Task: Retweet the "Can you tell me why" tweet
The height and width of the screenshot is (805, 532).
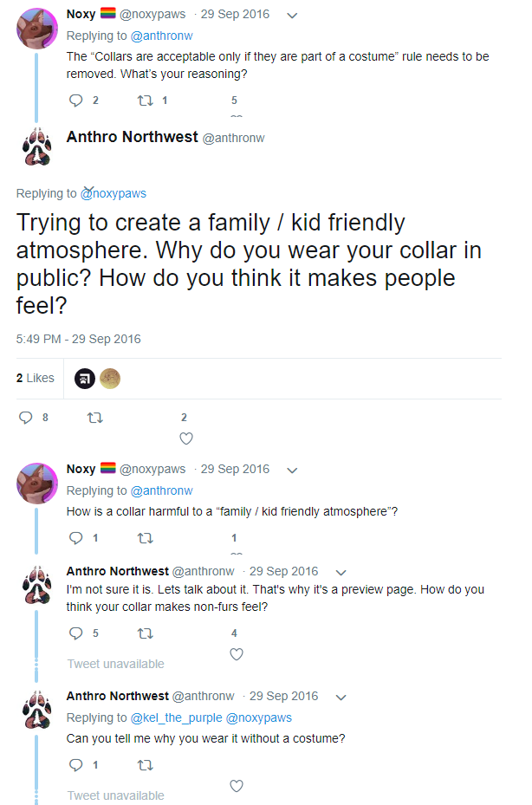Action: pos(145,765)
